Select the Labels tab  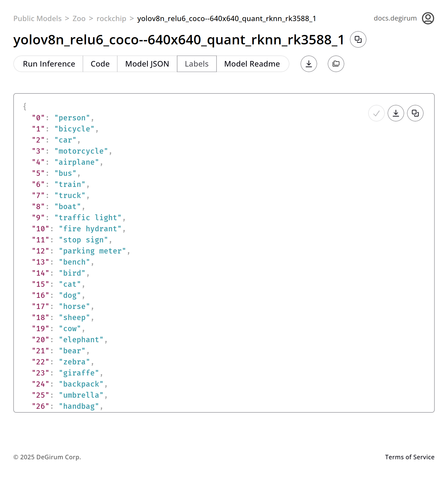click(197, 64)
